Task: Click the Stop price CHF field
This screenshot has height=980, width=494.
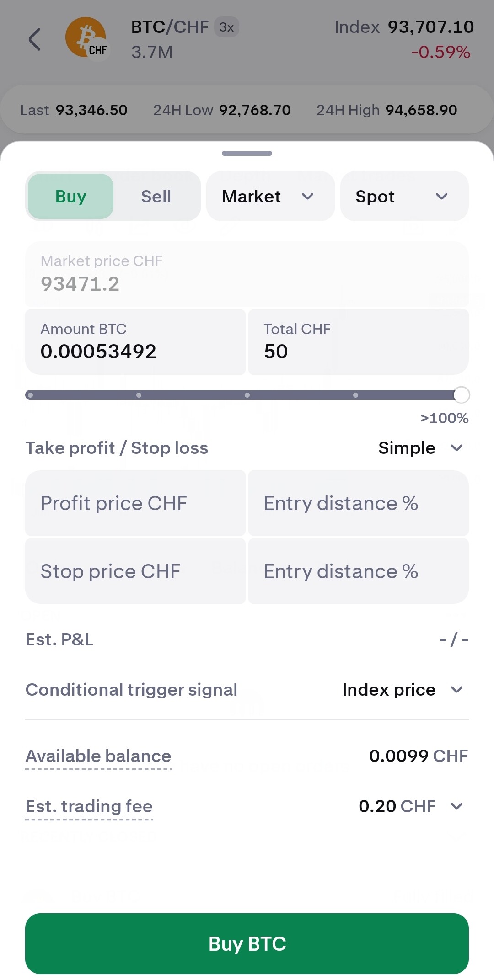Action: pyautogui.click(x=135, y=571)
